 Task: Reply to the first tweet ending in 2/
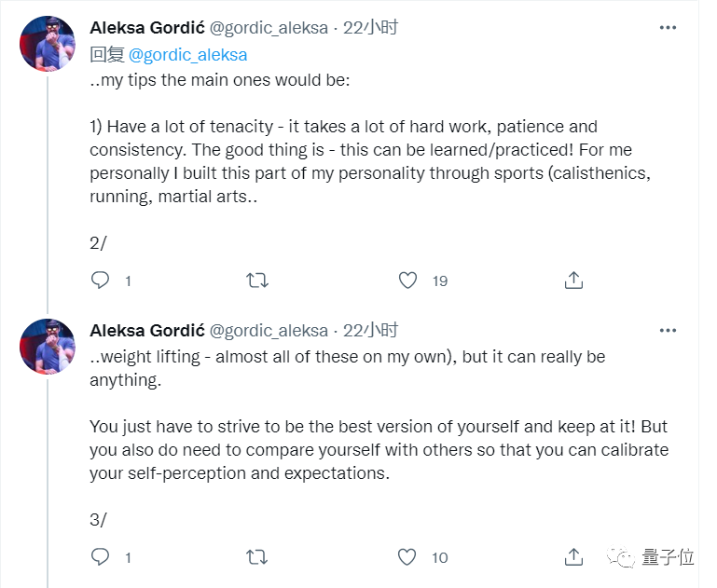(101, 280)
